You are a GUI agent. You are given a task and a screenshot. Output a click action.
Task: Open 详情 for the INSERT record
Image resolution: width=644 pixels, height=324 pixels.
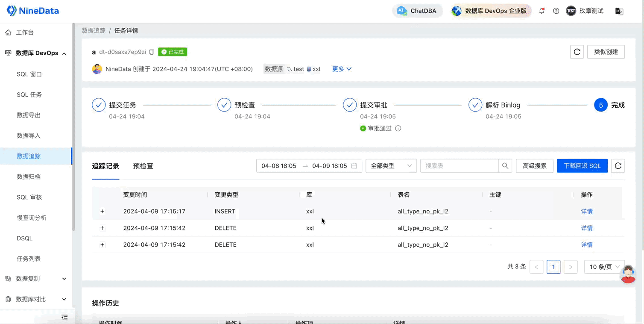coord(586,212)
